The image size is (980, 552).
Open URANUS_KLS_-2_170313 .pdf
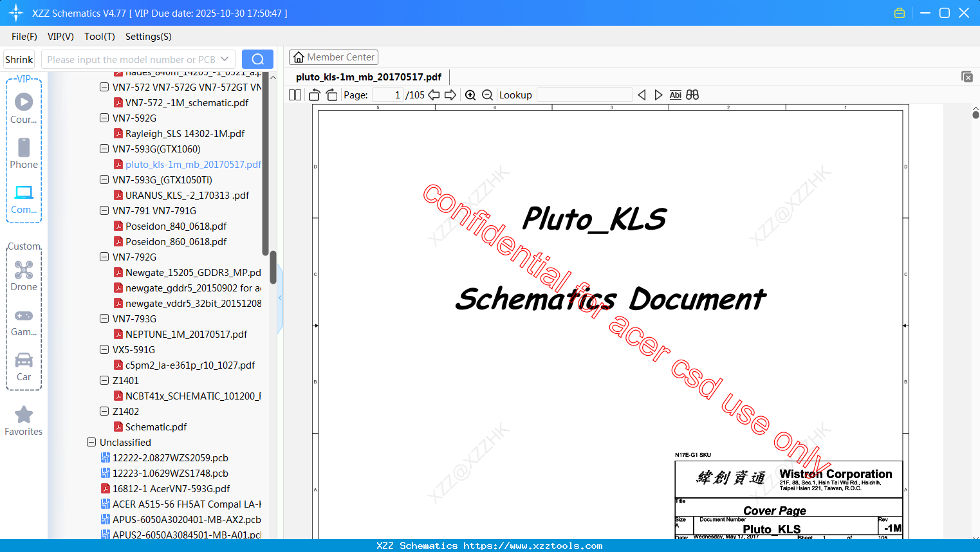tap(187, 195)
